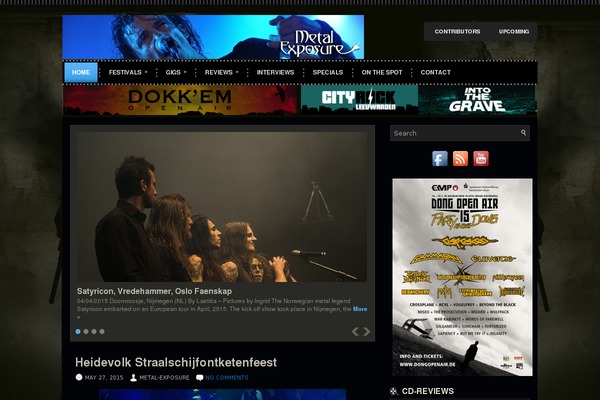Click the May 27, 2015 date
The image size is (600, 400).
104,378
